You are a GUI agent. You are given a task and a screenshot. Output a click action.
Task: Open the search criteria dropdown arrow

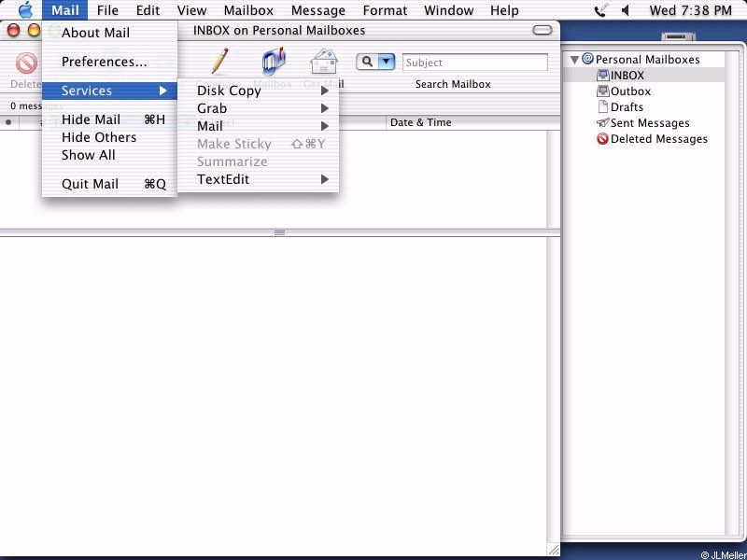[x=387, y=62]
